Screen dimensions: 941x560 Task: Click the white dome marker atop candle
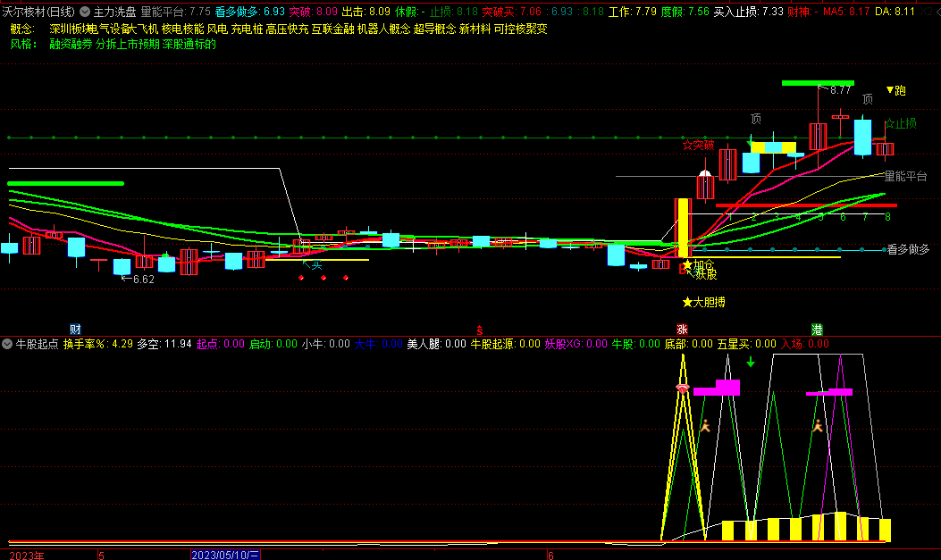click(705, 174)
